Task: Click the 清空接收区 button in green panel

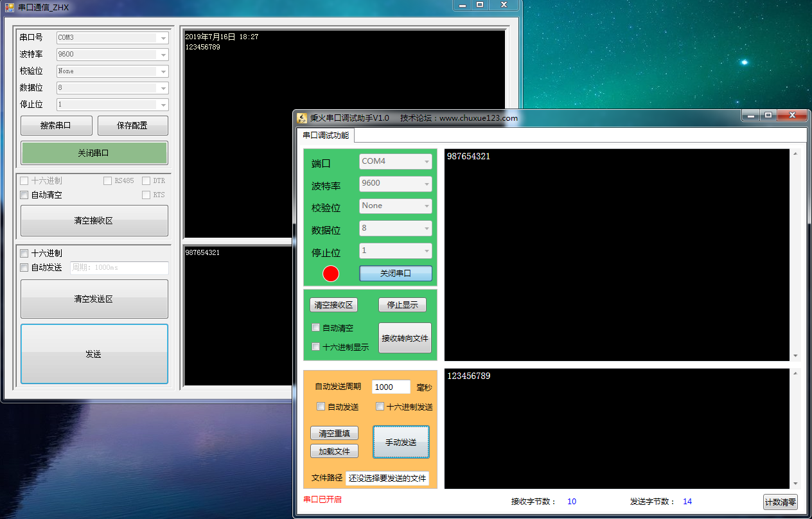Action: click(333, 305)
